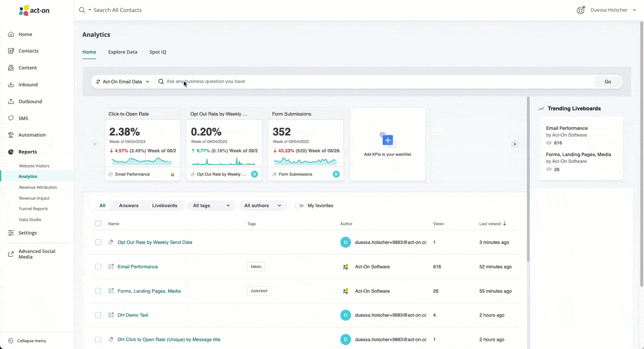This screenshot has width=644, height=349.
Task: Open Revenue Impact under Reports
Action: click(34, 198)
